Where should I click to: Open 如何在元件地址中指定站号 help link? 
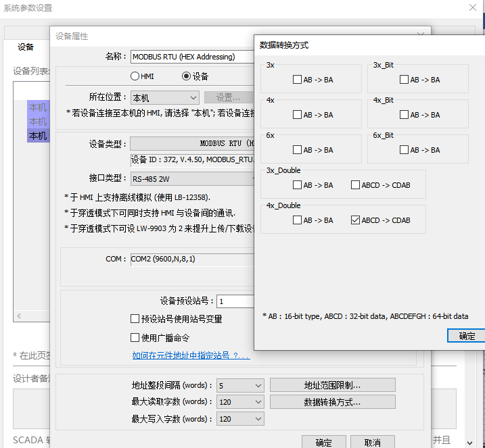click(191, 355)
